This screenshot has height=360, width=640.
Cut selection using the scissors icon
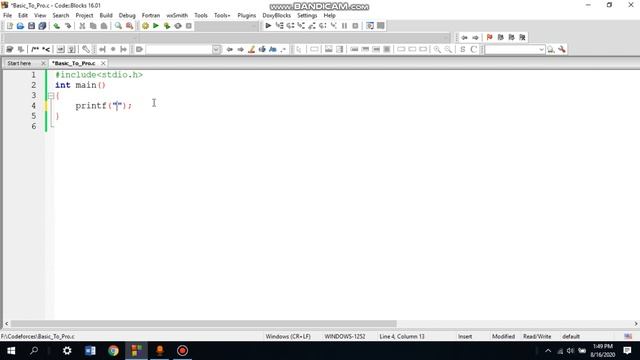tap(82, 26)
